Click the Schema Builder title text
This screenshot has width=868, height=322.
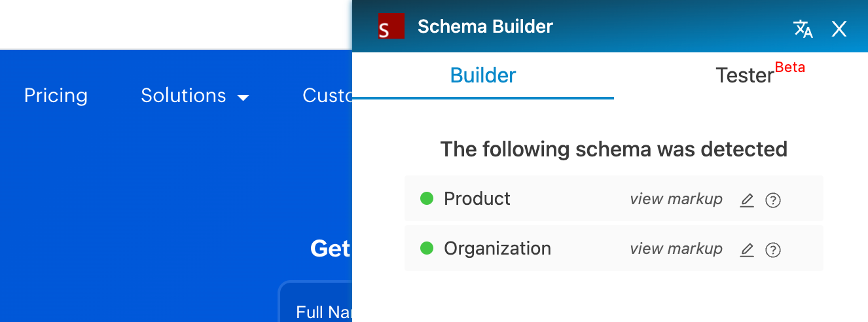(485, 27)
